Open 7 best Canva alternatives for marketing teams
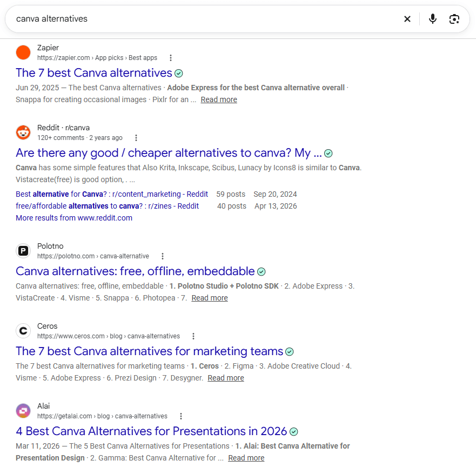 coord(149,351)
